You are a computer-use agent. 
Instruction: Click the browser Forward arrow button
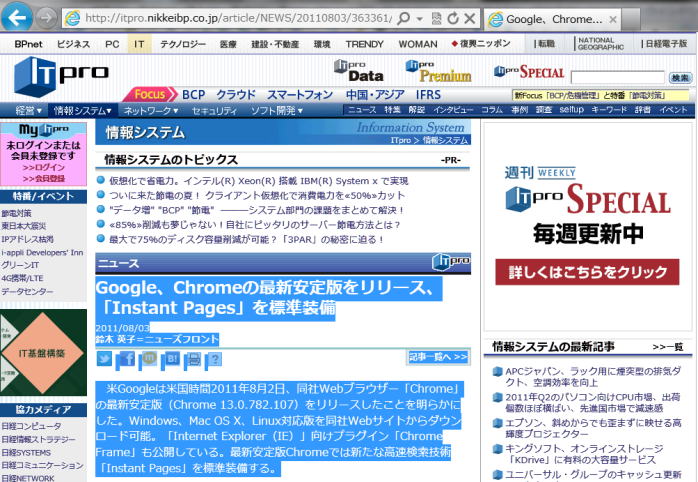click(46, 18)
